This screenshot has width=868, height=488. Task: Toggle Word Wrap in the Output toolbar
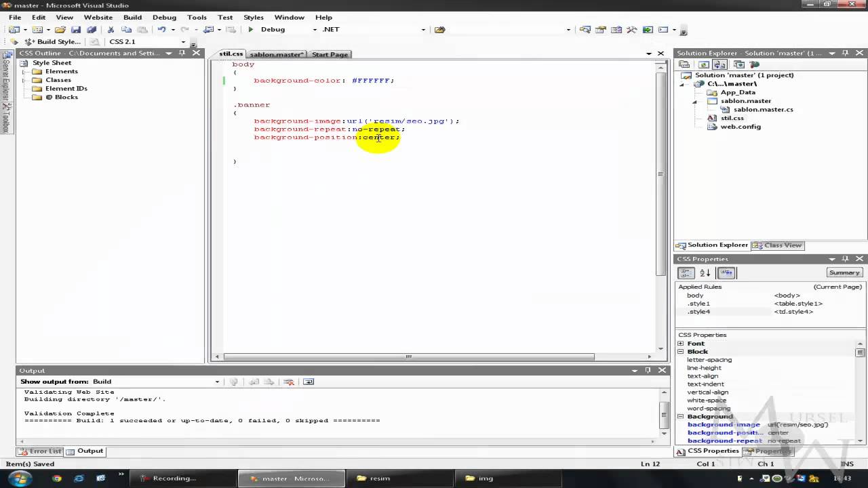click(309, 382)
